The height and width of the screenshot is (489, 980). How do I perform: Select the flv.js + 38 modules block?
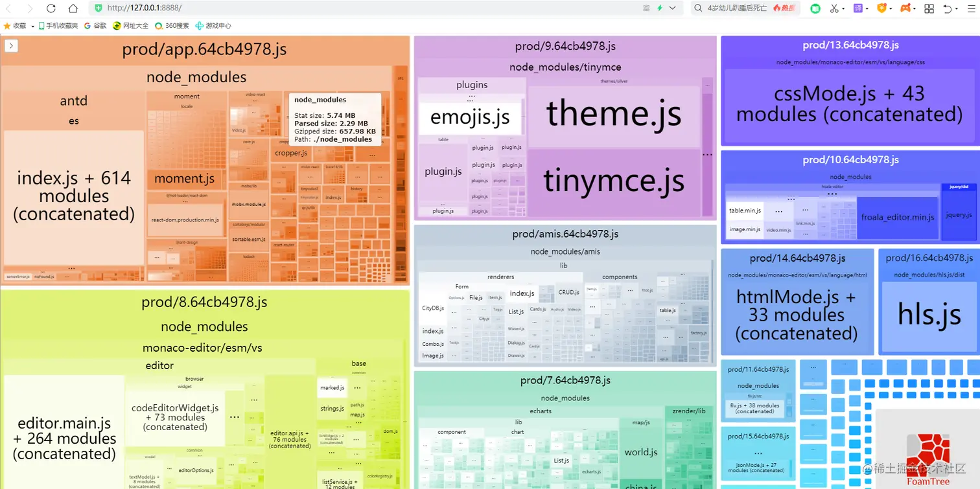pyautogui.click(x=754, y=409)
